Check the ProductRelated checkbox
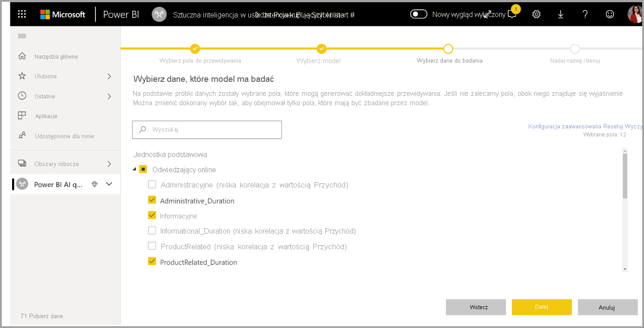 click(152, 246)
